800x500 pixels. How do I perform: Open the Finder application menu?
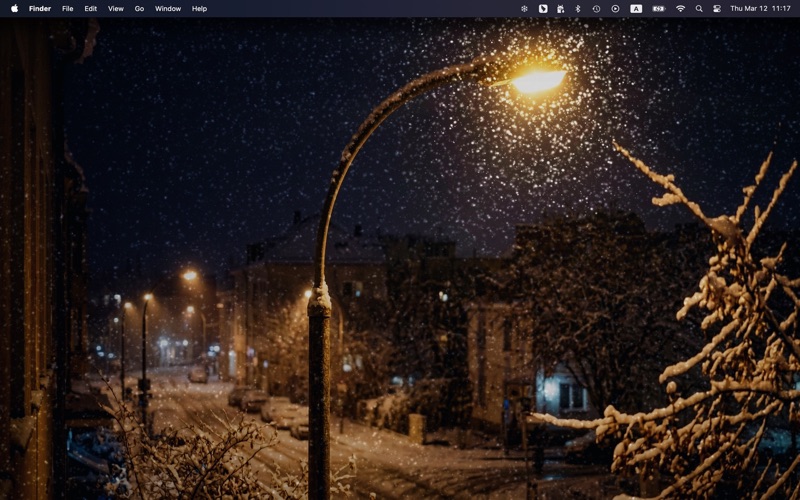pos(40,8)
